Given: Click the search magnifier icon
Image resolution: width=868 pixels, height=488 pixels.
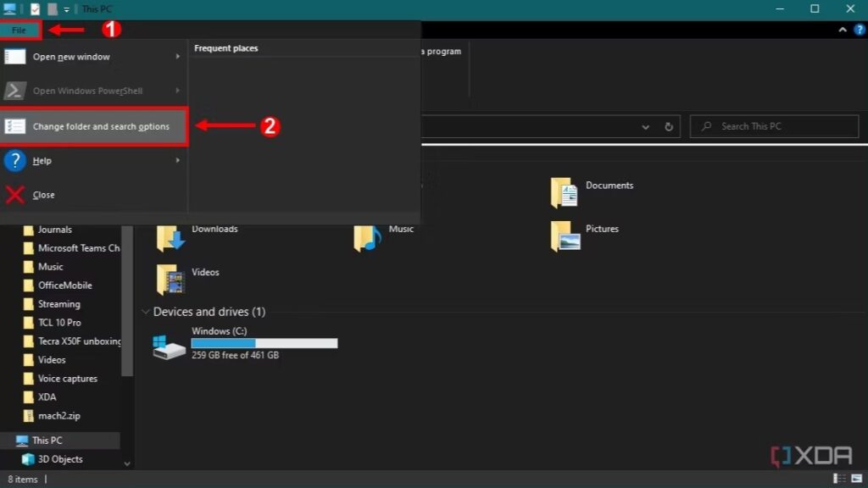Looking at the screenshot, I should (x=706, y=127).
